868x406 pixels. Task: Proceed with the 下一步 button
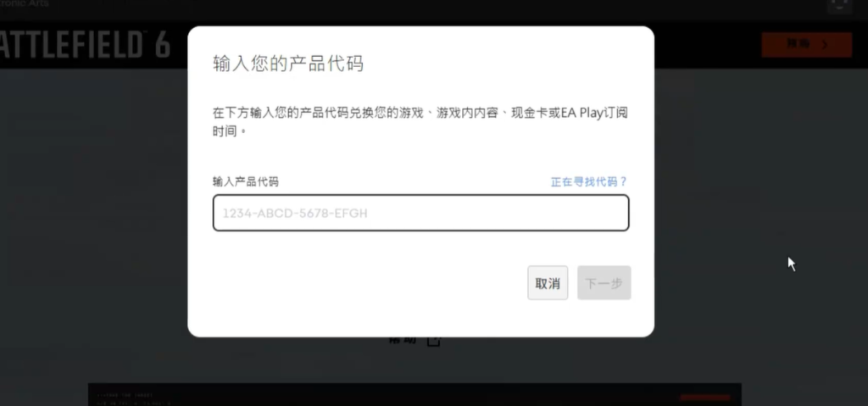604,283
